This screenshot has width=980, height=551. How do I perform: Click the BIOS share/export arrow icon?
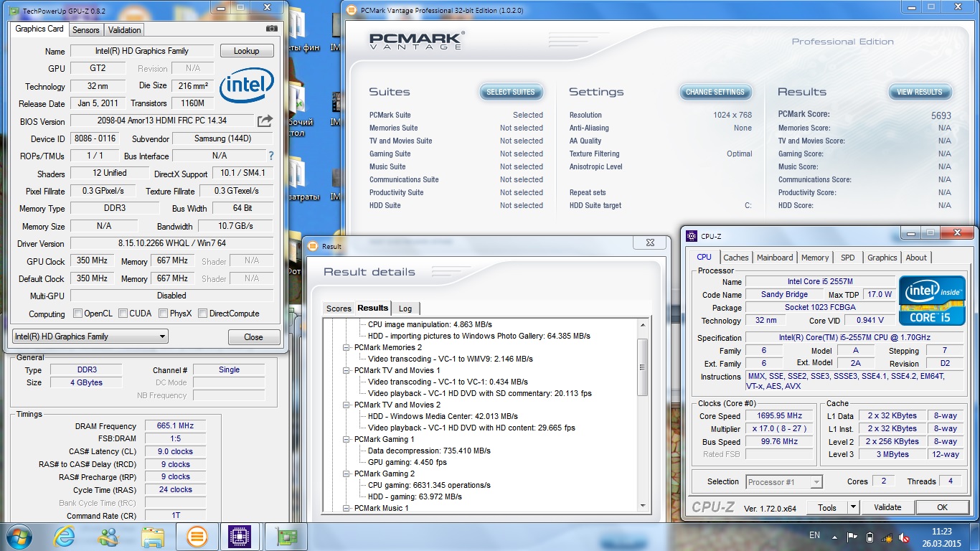tap(265, 121)
